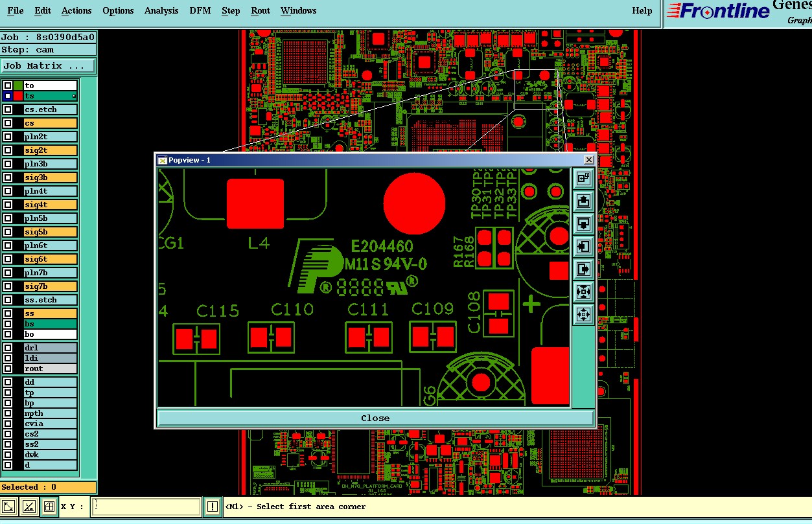Screen dimensions: 812x524
Task: Open the Help menu
Action: tap(642, 10)
